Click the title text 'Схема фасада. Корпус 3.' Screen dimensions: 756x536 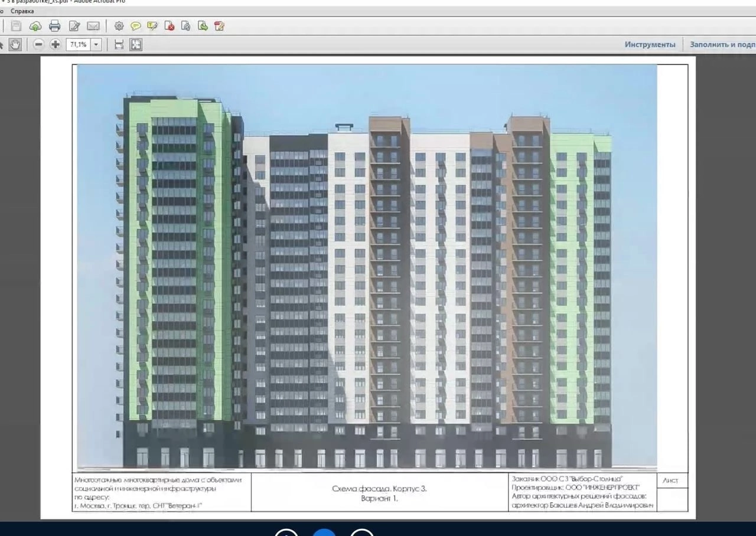[x=379, y=489]
